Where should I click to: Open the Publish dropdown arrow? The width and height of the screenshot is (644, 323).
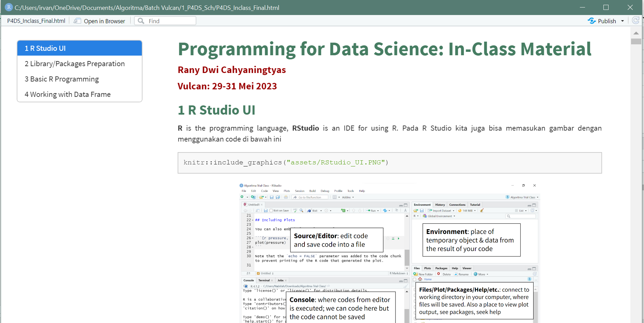pyautogui.click(x=623, y=21)
